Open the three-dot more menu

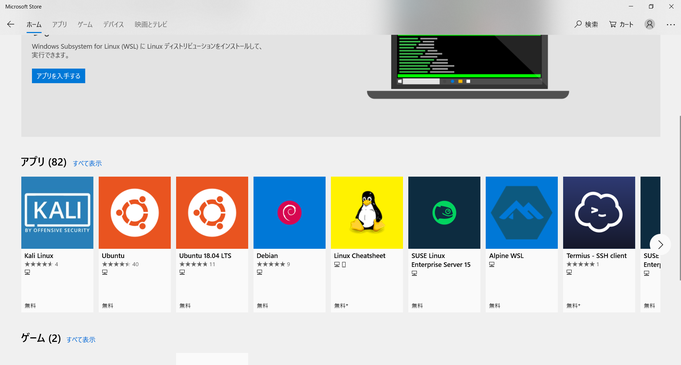[671, 24]
